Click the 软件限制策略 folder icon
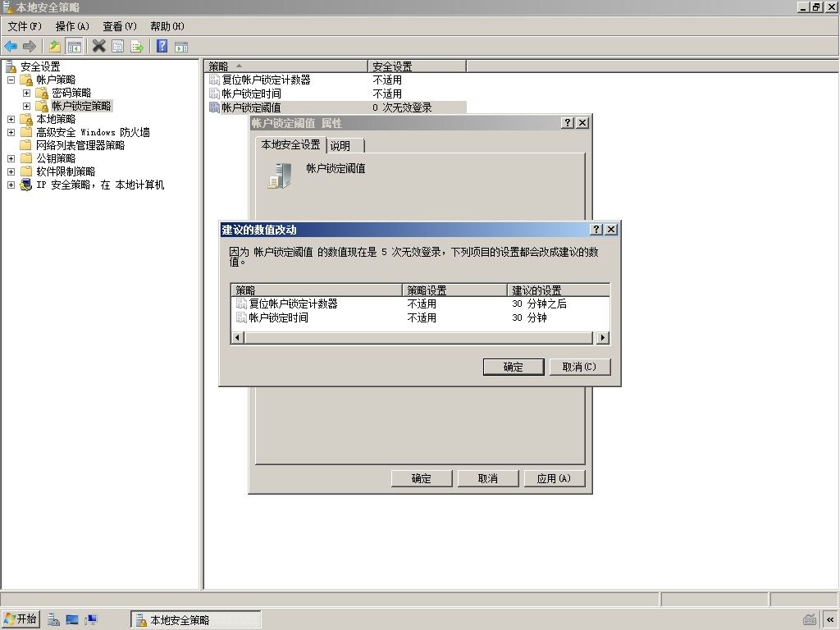 (26, 171)
